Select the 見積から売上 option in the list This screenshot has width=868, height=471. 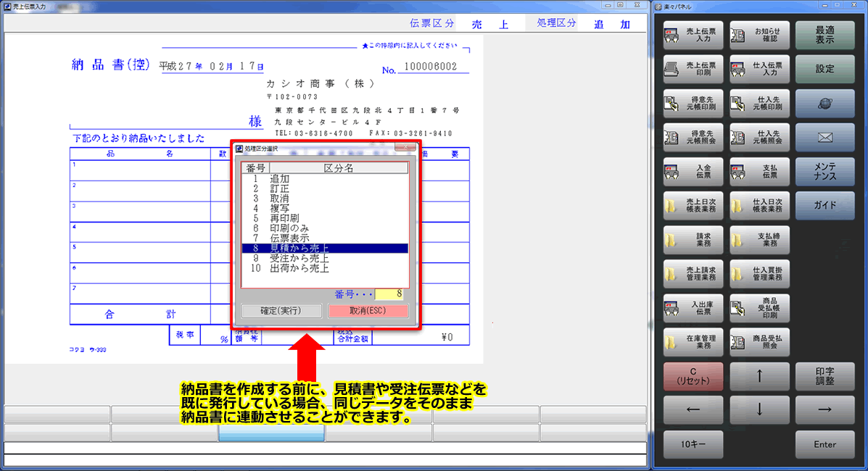299,249
